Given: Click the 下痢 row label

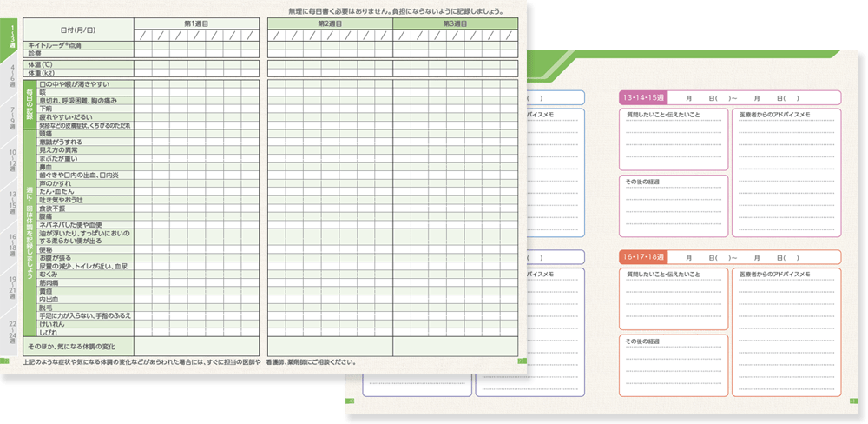Looking at the screenshot, I should coord(85,109).
